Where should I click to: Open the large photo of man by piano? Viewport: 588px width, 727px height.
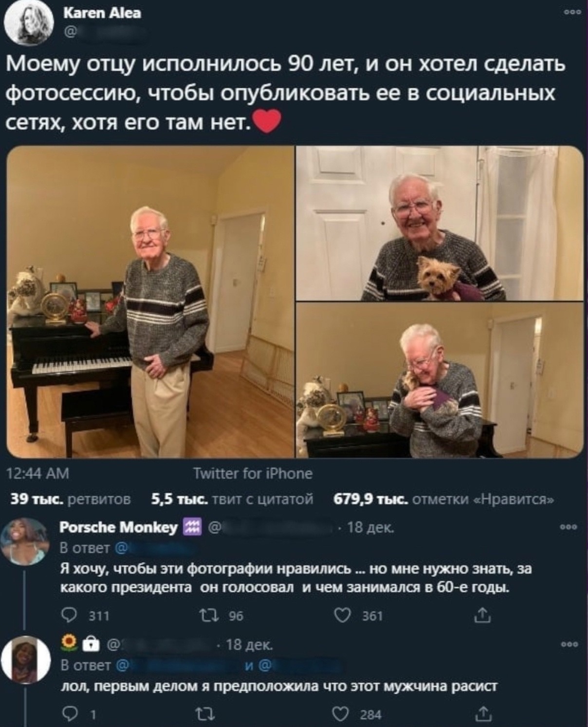(150, 302)
